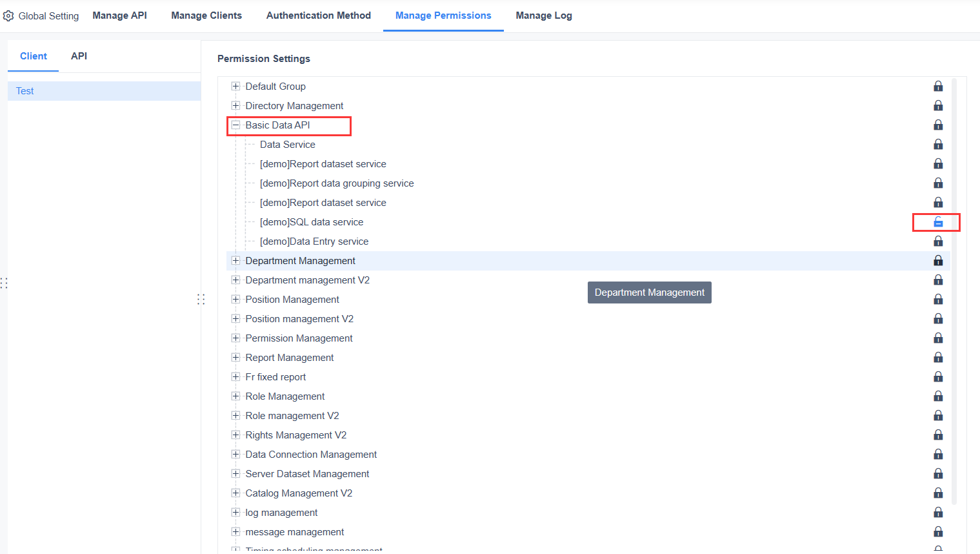Go to Authentication Method settings

318,15
